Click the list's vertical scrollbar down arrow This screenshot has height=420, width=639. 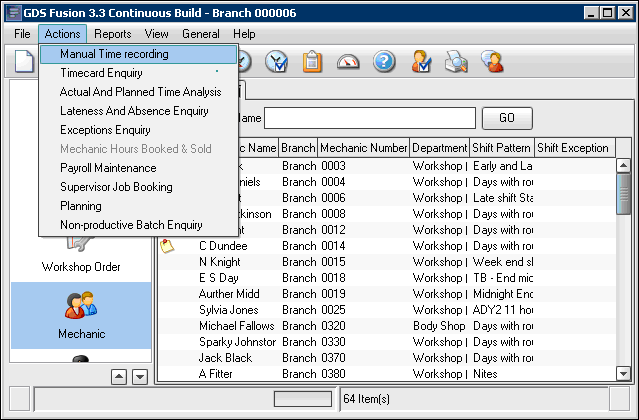pos(623,374)
